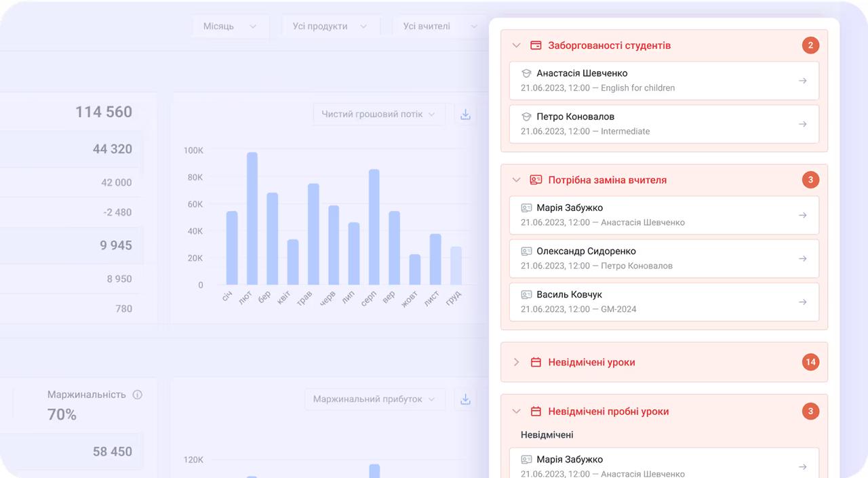Click teacher card icon by Василь Ковчук

click(x=526, y=294)
